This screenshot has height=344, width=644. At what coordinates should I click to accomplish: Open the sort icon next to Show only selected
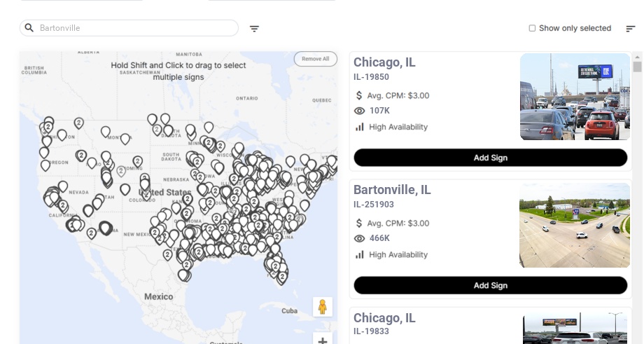630,29
